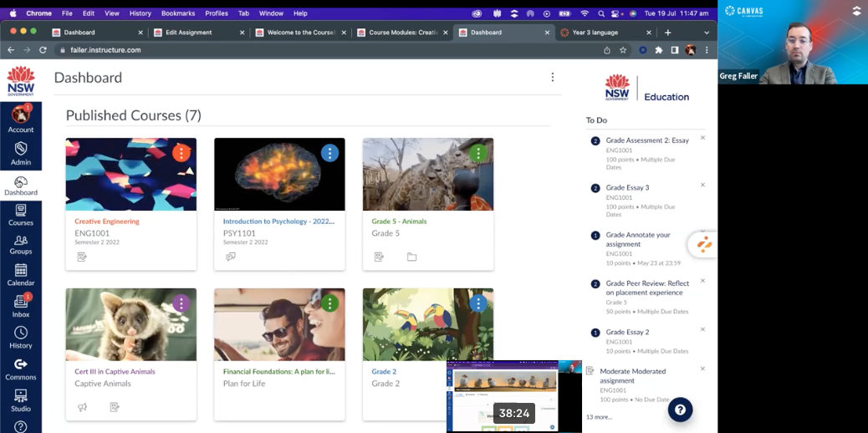Screen dimensions: 868x433
Task: Dismiss Grade Assessment 2: Essay to-do
Action: tap(702, 138)
